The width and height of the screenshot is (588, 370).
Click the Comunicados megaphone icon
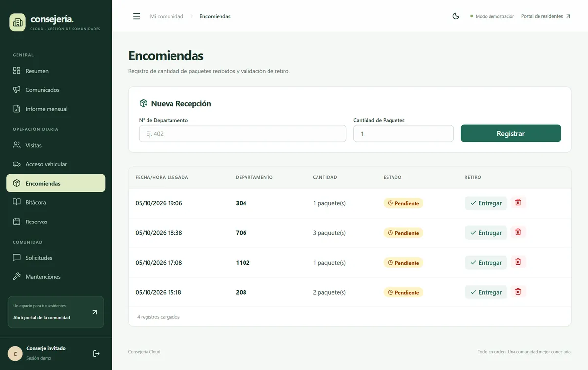pyautogui.click(x=17, y=90)
